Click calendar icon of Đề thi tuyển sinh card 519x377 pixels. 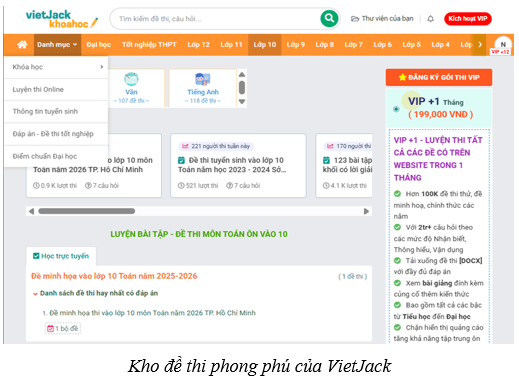[x=181, y=160]
